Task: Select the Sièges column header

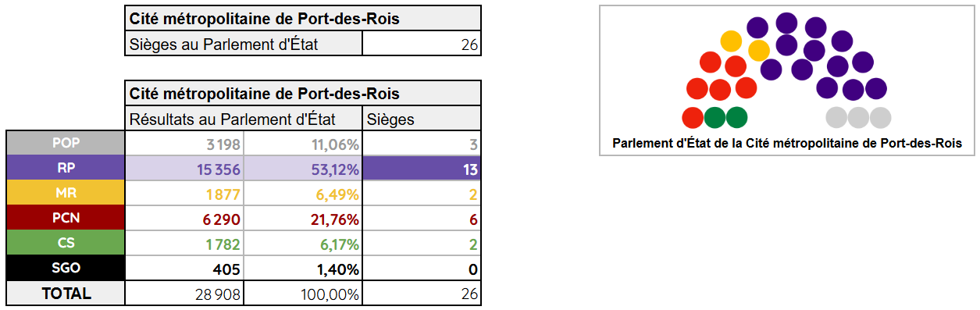Action: 422,119
